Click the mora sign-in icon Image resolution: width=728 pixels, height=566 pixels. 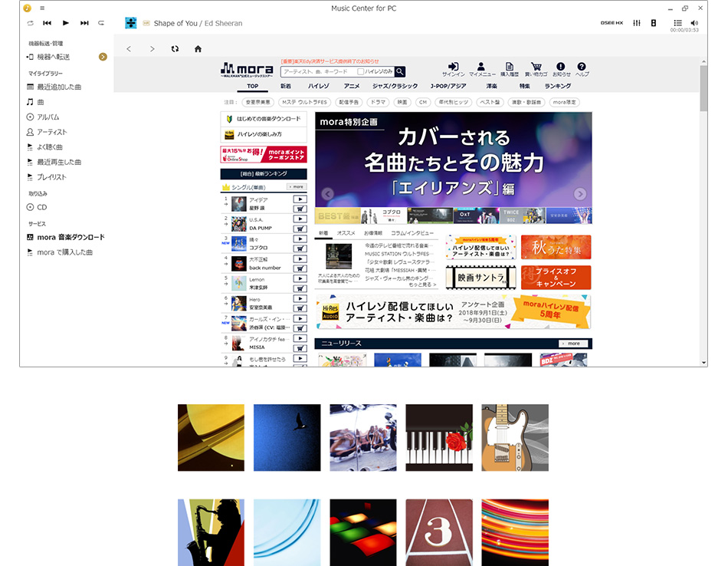[x=454, y=67]
